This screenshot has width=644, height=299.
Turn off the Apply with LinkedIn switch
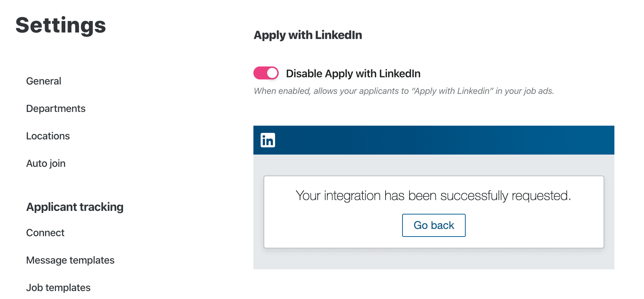click(x=266, y=73)
